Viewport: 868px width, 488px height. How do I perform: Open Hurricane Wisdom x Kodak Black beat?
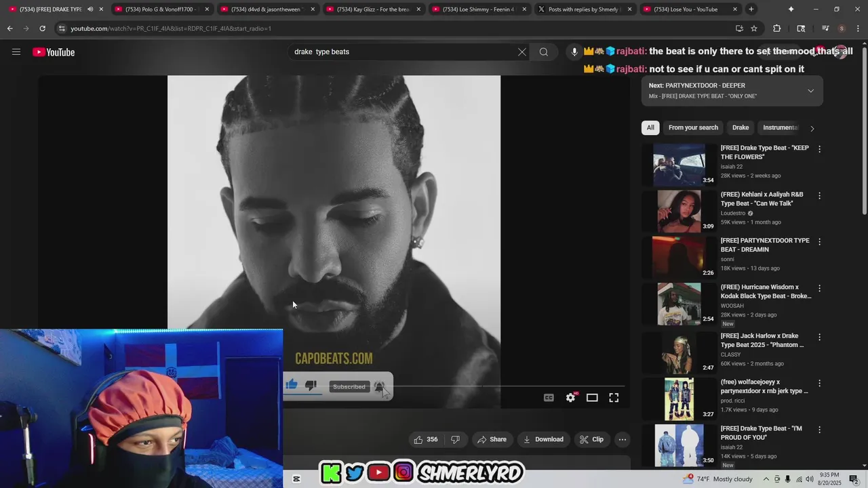click(766, 291)
